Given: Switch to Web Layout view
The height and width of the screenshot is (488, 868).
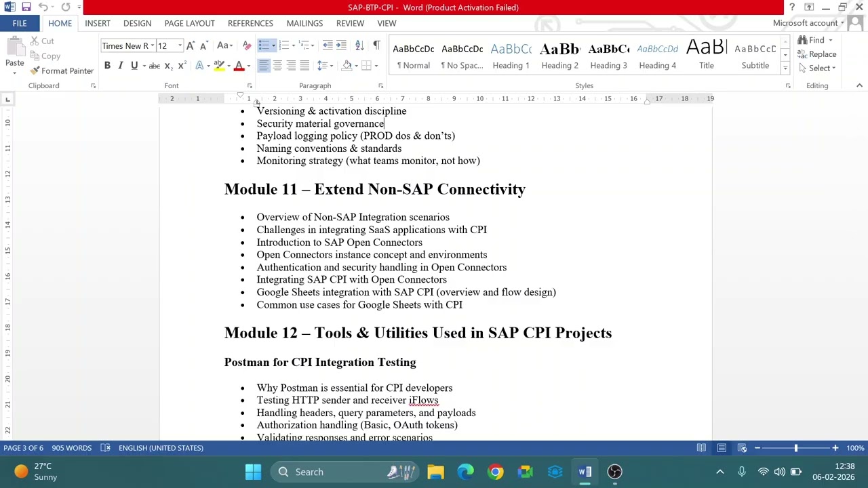Looking at the screenshot, I should [x=742, y=447].
